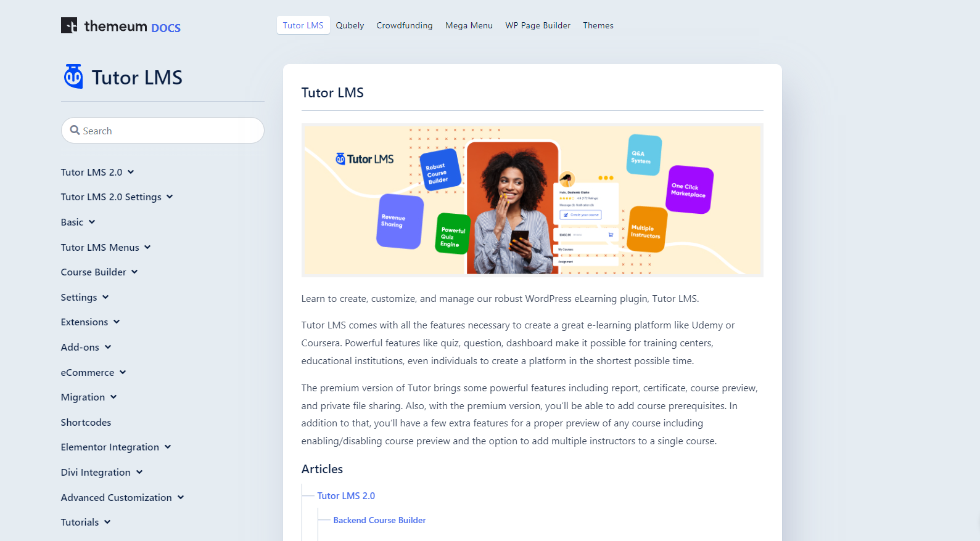The width and height of the screenshot is (980, 541).
Task: Expand the Tutorials chevron
Action: click(x=107, y=522)
